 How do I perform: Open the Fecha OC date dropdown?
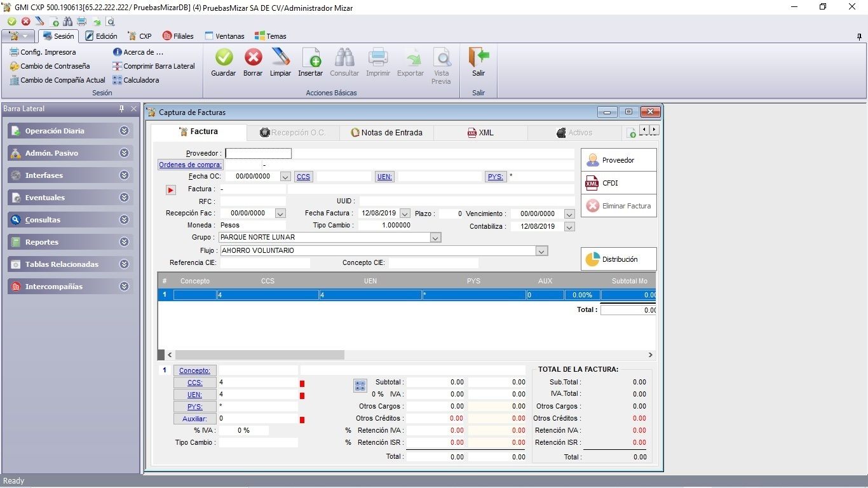[285, 177]
